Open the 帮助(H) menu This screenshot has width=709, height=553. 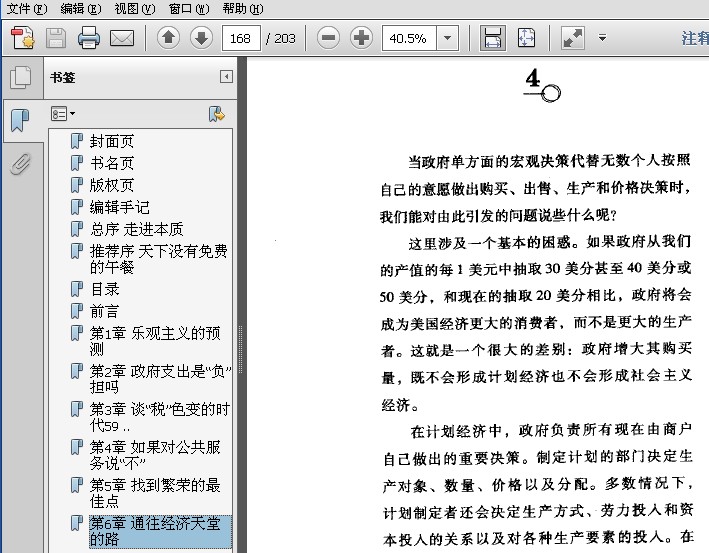click(242, 8)
